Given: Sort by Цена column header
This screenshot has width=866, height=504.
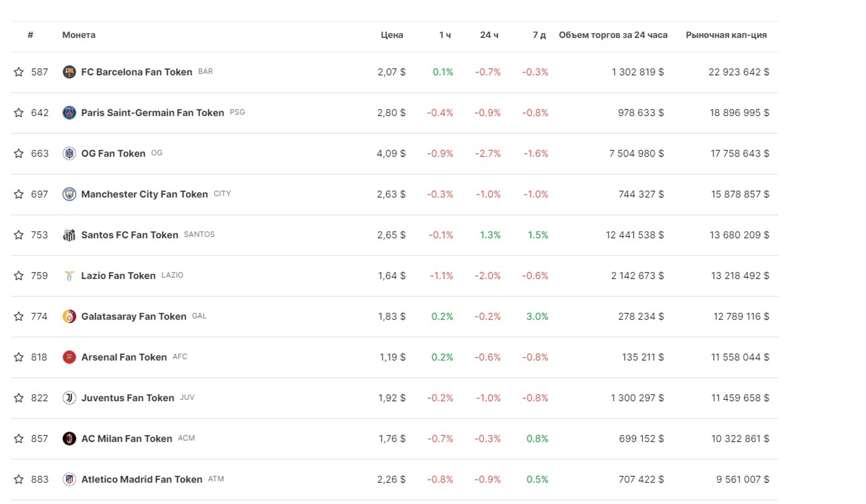Looking at the screenshot, I should click(392, 35).
